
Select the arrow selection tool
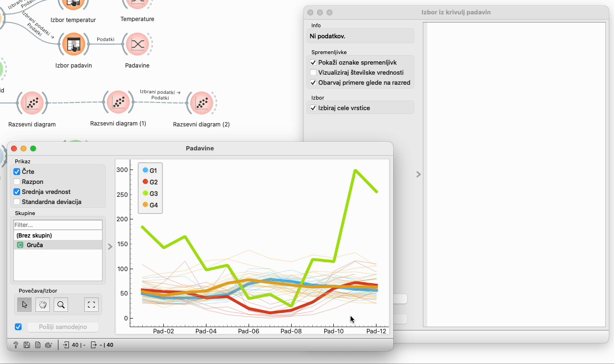coord(24,304)
